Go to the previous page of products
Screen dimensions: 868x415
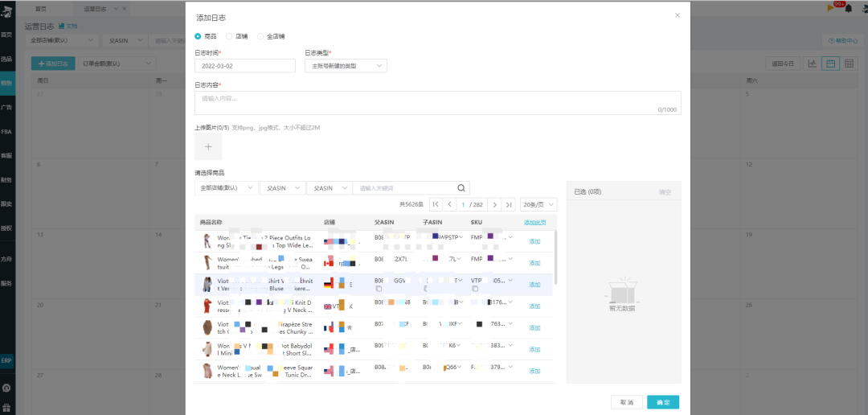449,205
